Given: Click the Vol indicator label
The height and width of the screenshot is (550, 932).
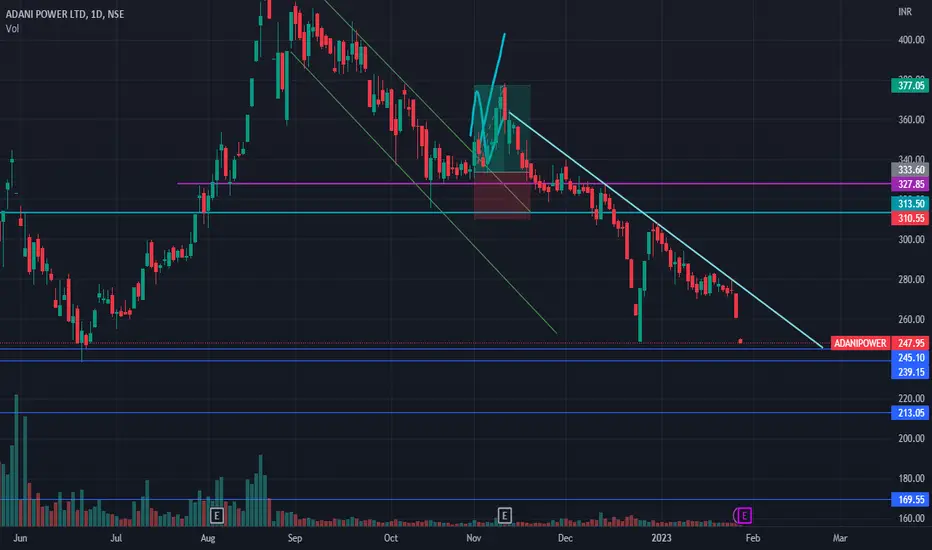Looking at the screenshot, I should point(12,28).
